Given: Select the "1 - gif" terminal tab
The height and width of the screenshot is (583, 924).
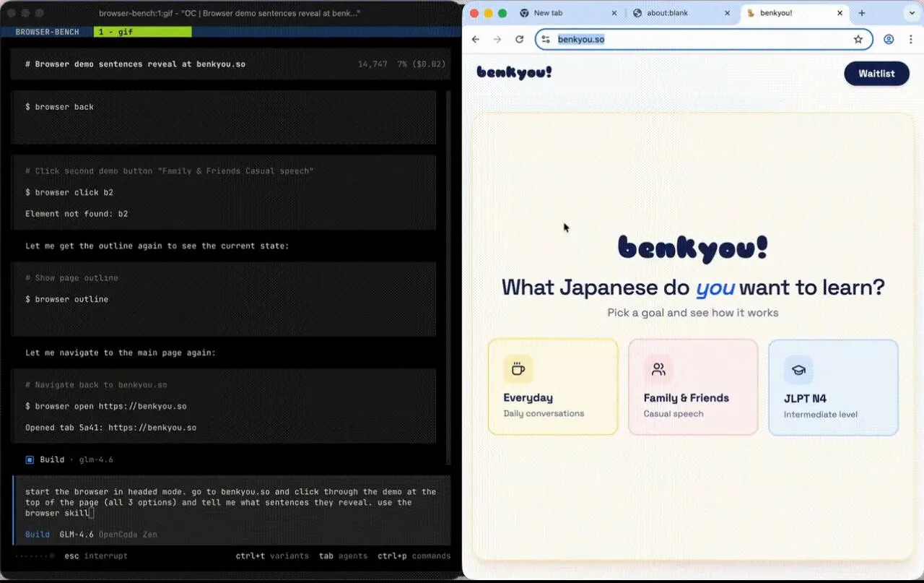Looking at the screenshot, I should point(142,32).
